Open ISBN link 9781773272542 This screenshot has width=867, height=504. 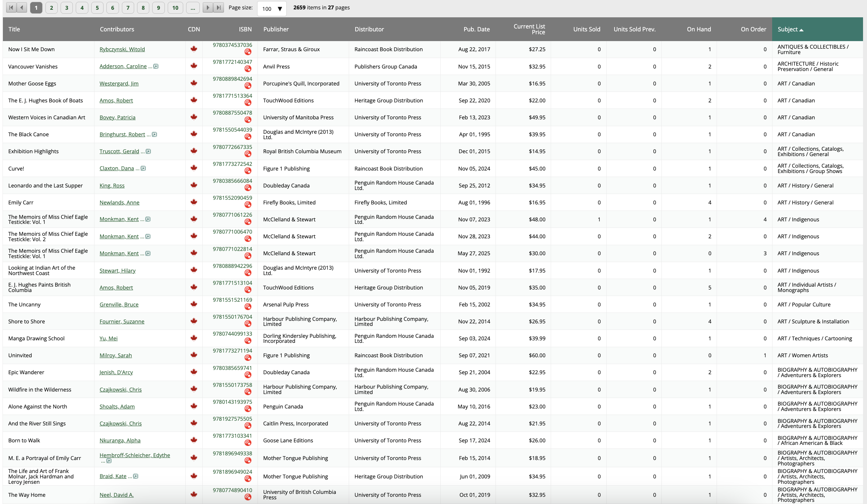[x=233, y=164]
